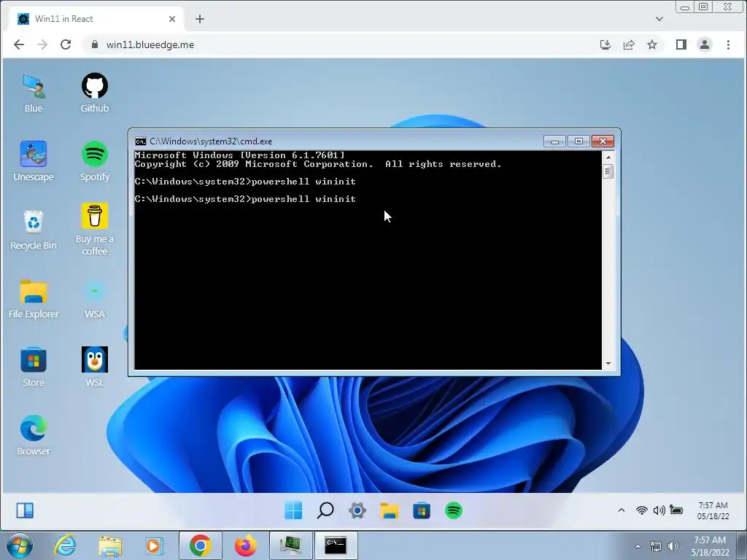Open Windows 7 clock 5/18/2022
The width and height of the screenshot is (747, 560).
pyautogui.click(x=710, y=546)
